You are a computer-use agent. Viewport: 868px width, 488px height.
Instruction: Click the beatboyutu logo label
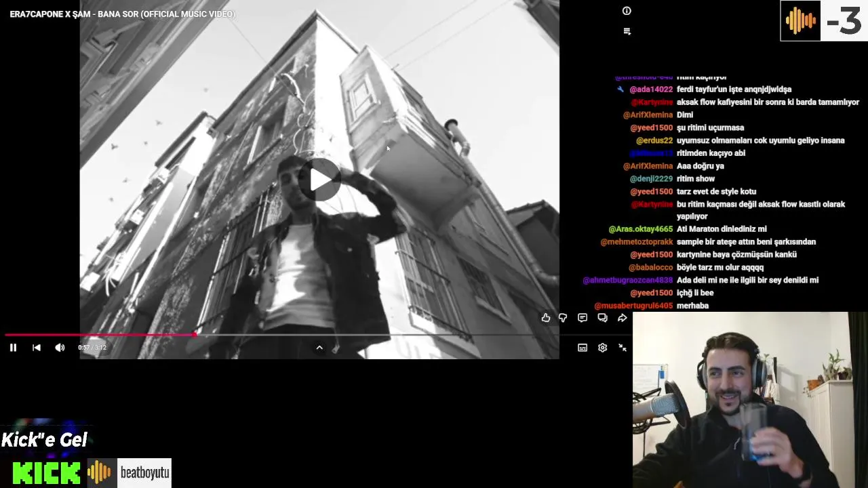click(x=144, y=472)
